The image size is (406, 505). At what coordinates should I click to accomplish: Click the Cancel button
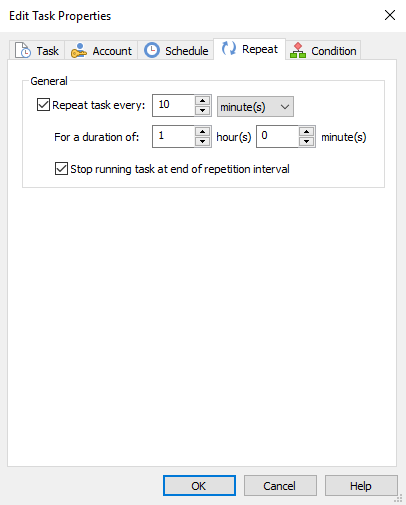pyautogui.click(x=280, y=486)
